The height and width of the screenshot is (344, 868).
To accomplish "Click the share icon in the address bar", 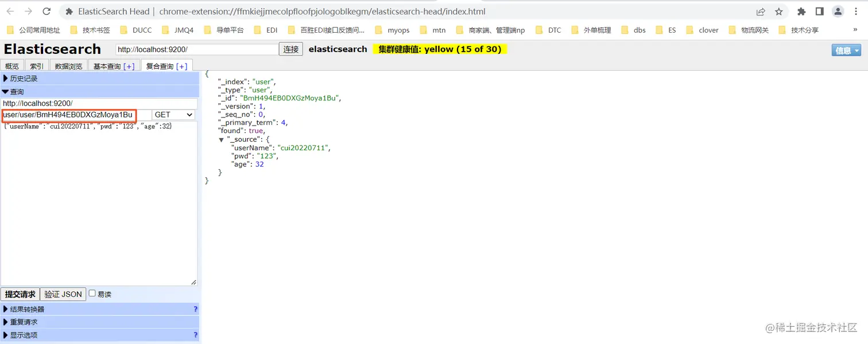I will click(761, 11).
